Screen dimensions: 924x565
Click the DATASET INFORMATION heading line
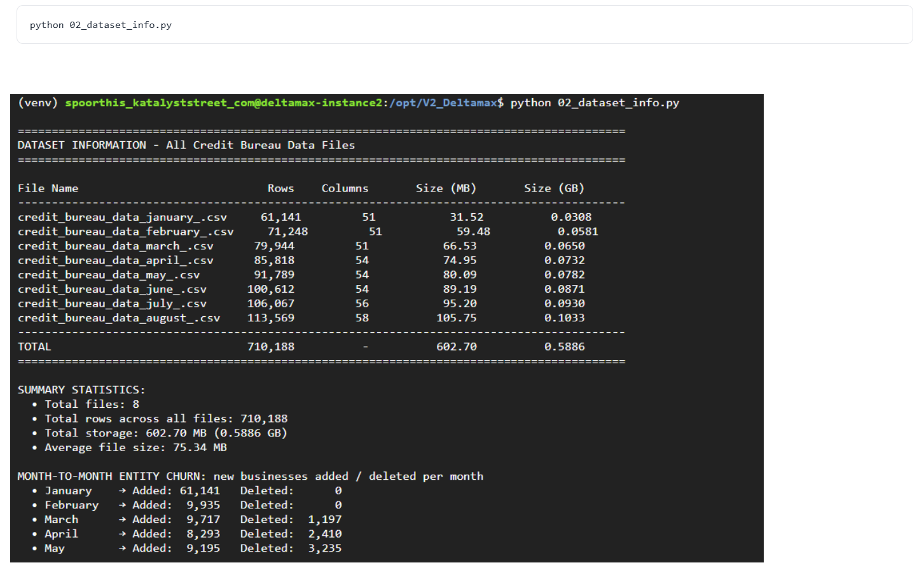pos(186,145)
